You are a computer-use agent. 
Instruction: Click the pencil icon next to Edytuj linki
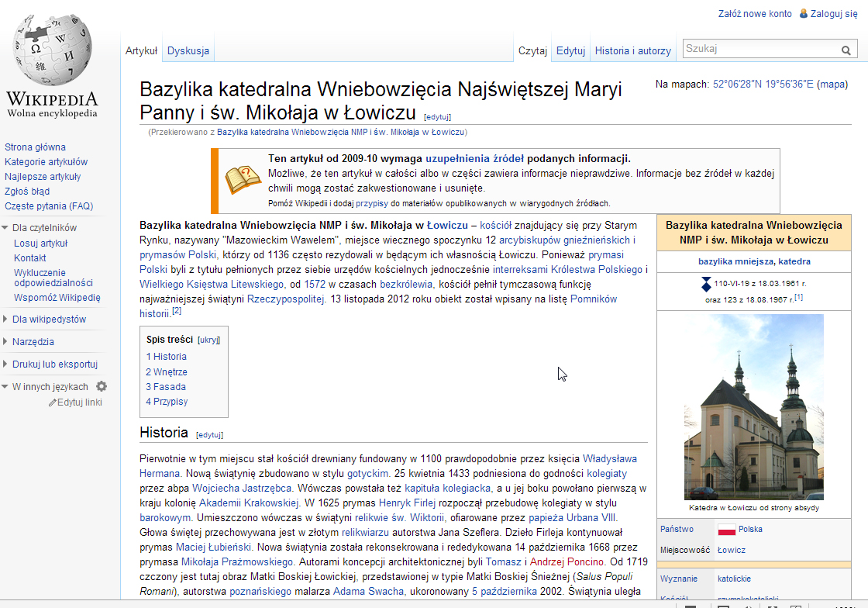(x=53, y=402)
